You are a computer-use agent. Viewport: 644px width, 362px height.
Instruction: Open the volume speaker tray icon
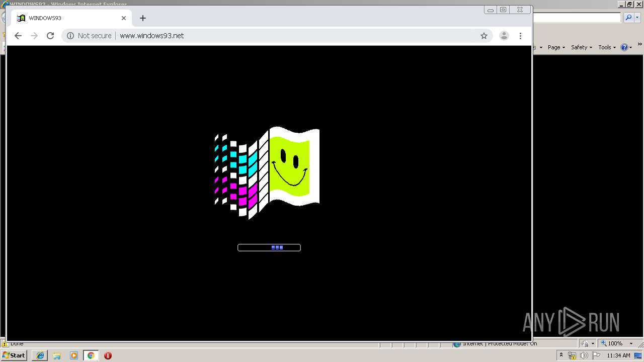(x=584, y=356)
